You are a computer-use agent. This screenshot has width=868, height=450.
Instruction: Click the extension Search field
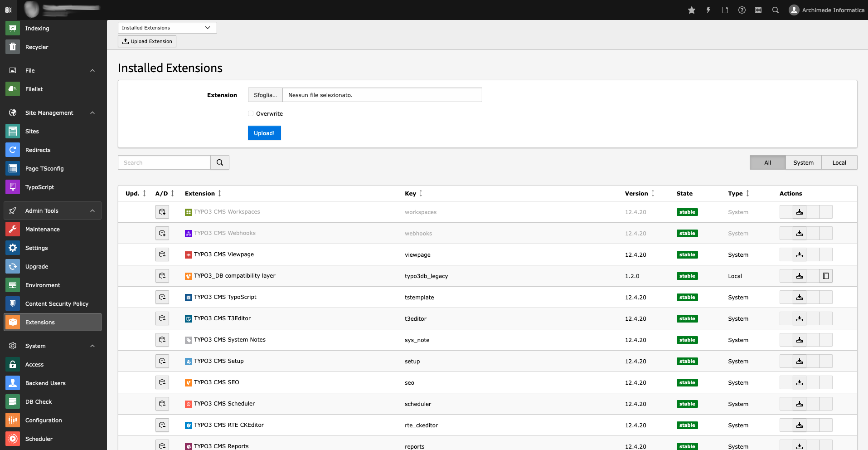[164, 162]
